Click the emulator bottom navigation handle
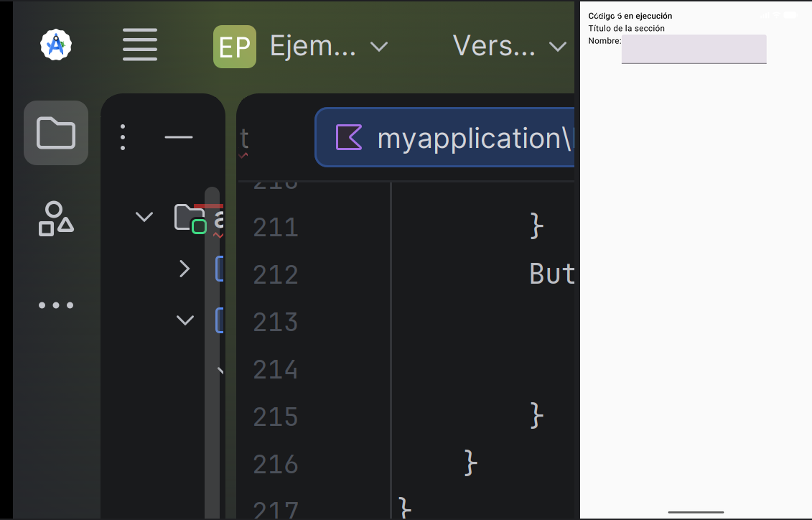812x520 pixels. click(x=696, y=512)
